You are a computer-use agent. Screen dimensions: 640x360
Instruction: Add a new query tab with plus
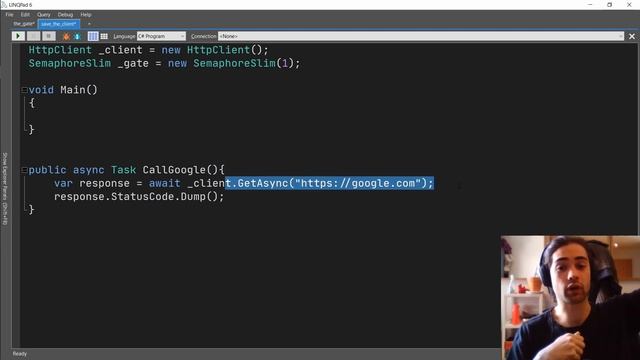[x=89, y=24]
